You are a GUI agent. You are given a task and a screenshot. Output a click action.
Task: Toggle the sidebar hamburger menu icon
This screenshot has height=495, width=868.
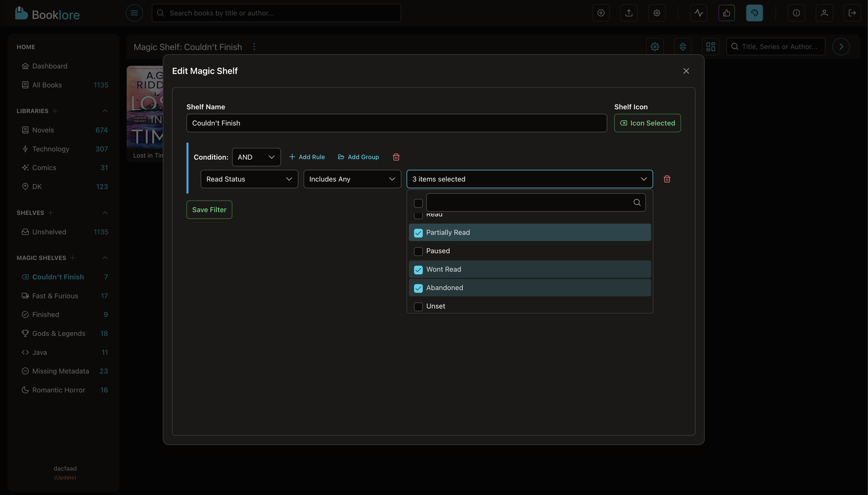(134, 13)
